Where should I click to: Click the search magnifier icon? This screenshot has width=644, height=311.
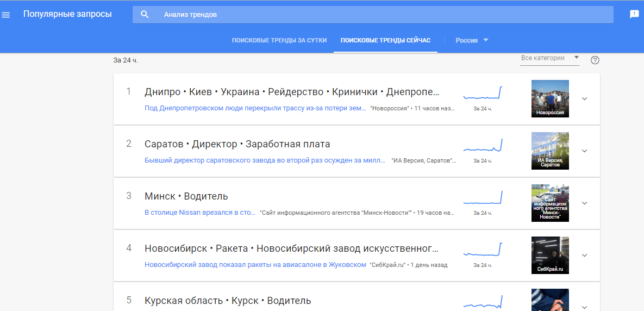click(145, 15)
